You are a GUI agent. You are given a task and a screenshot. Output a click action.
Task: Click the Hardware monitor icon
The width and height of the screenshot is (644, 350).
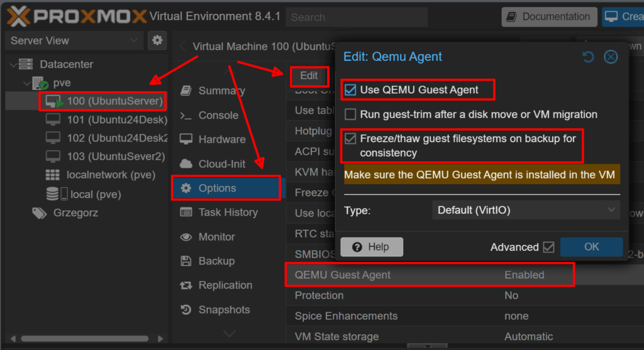186,139
